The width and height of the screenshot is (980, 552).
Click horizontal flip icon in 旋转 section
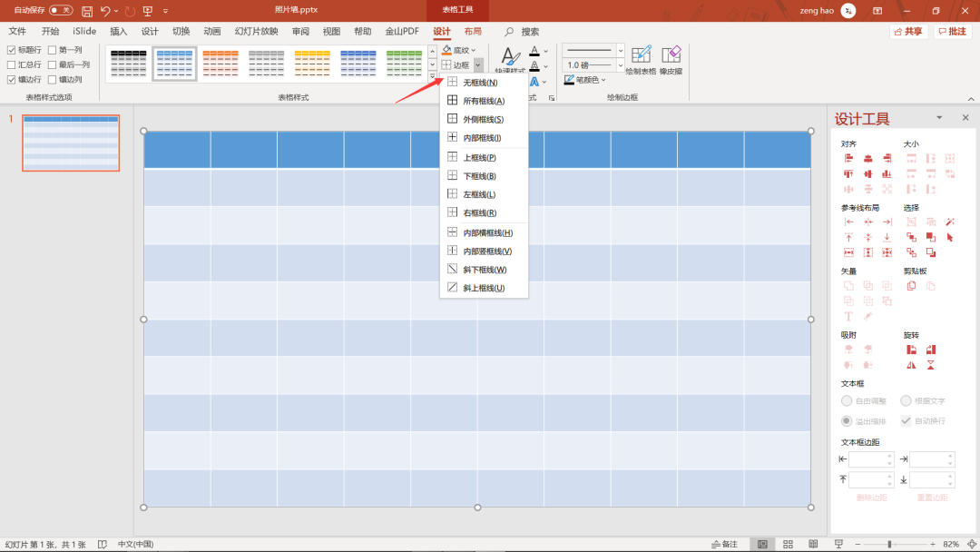pyautogui.click(x=911, y=365)
